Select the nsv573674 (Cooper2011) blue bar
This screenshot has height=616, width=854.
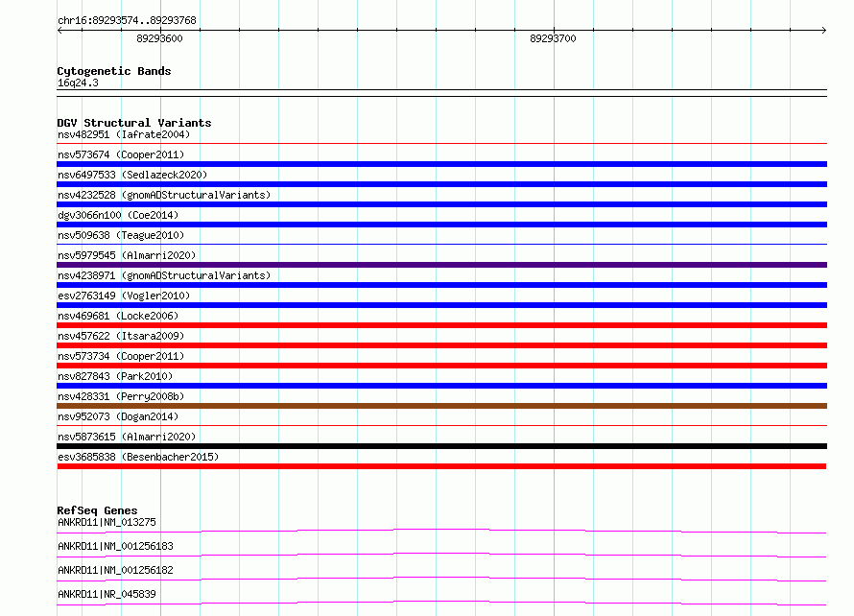pyautogui.click(x=441, y=164)
